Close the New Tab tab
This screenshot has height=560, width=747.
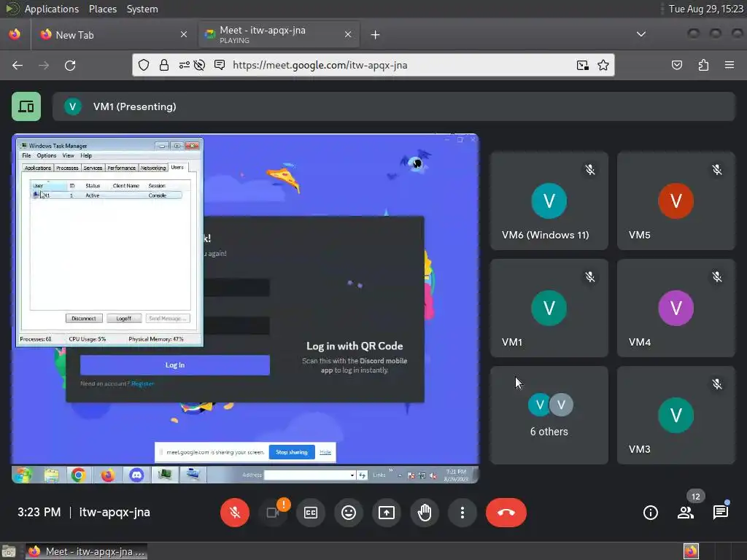[x=184, y=35]
